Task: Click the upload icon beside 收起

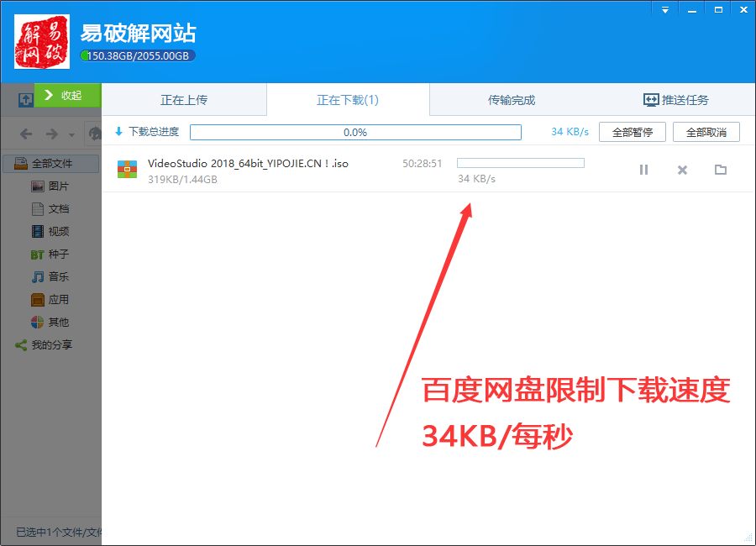Action: [25, 99]
